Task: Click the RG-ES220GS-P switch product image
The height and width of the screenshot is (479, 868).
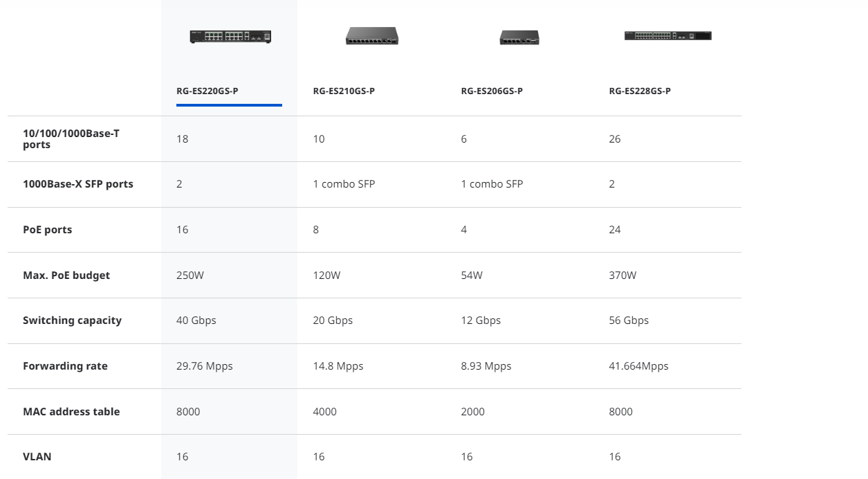Action: click(x=230, y=37)
